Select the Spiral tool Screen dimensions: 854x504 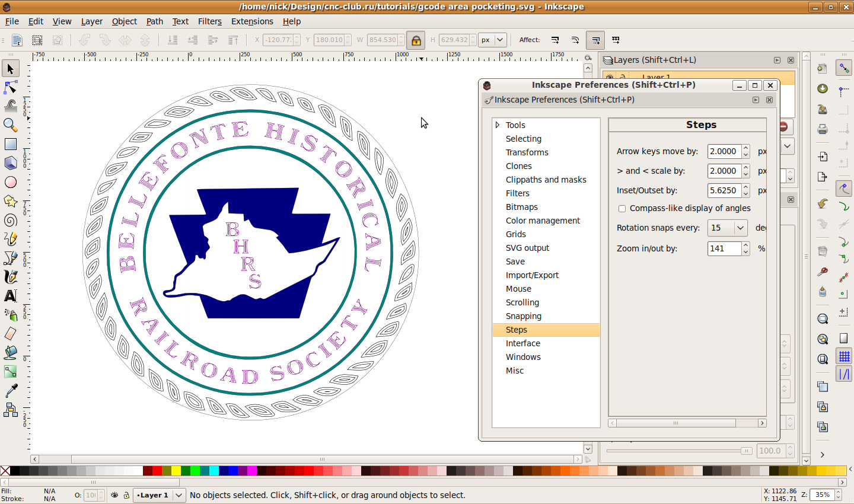(x=11, y=220)
